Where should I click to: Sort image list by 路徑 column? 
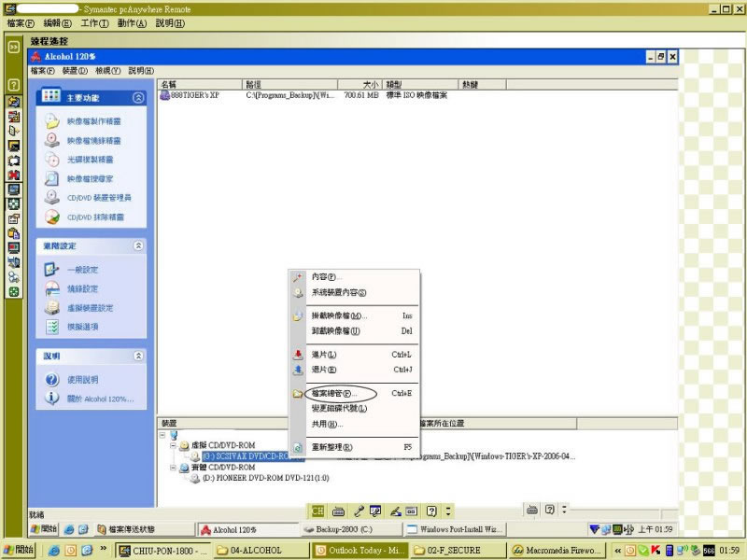[x=290, y=84]
